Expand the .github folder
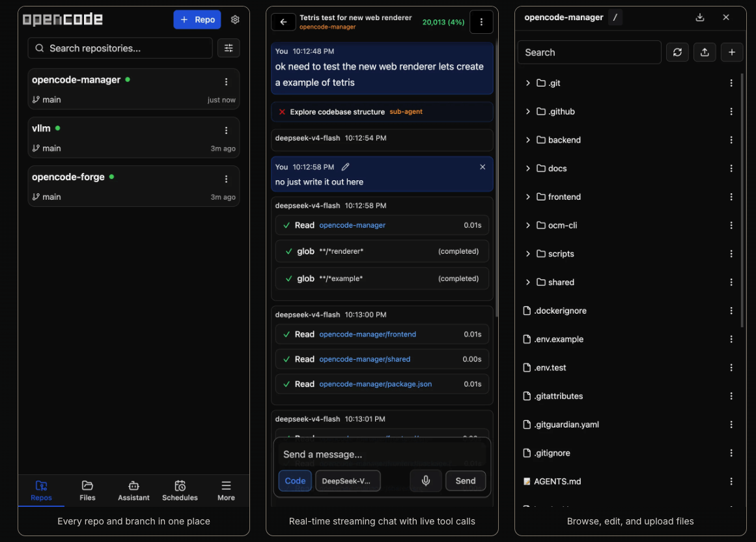The width and height of the screenshot is (756, 542). [528, 111]
